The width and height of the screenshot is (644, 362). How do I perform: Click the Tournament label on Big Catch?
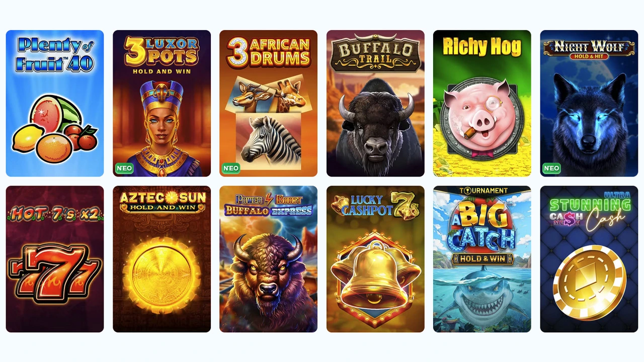pos(482,191)
